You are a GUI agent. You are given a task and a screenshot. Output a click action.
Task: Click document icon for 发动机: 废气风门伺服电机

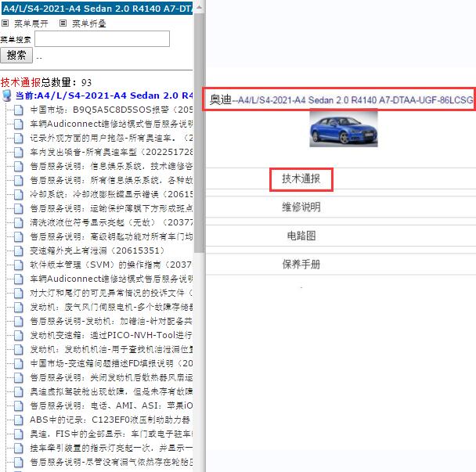(x=19, y=307)
